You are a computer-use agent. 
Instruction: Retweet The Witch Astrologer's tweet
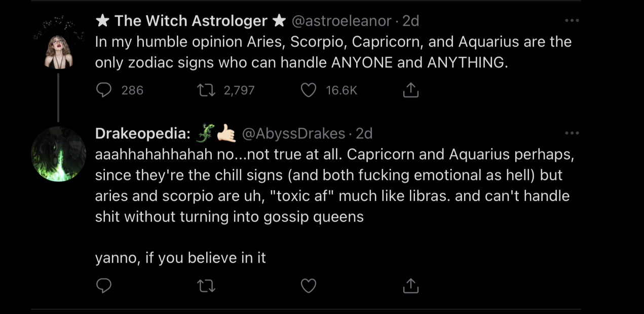point(206,90)
